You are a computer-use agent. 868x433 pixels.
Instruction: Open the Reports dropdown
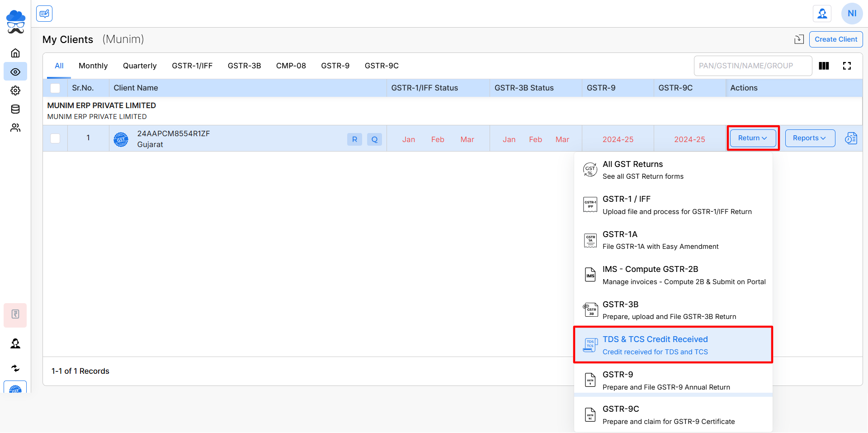click(809, 138)
